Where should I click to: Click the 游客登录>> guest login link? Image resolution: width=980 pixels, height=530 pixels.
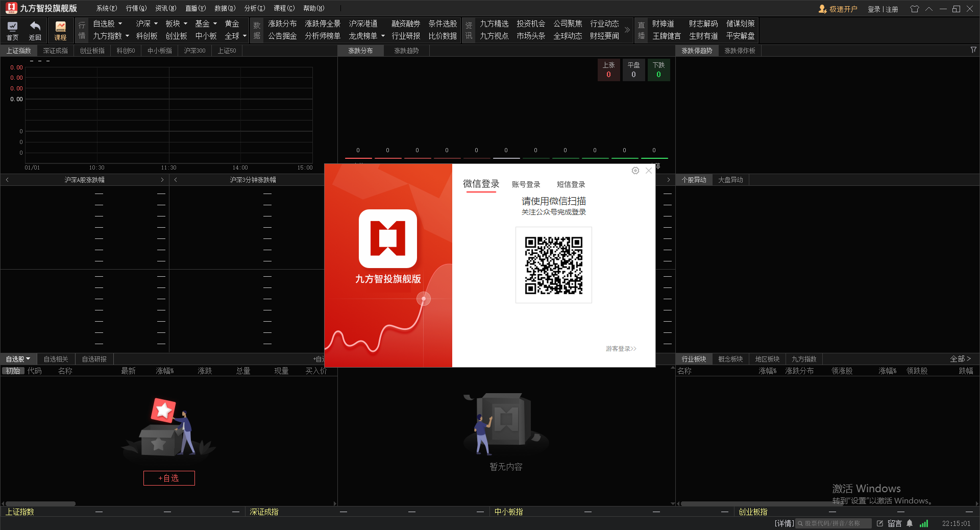click(621, 349)
